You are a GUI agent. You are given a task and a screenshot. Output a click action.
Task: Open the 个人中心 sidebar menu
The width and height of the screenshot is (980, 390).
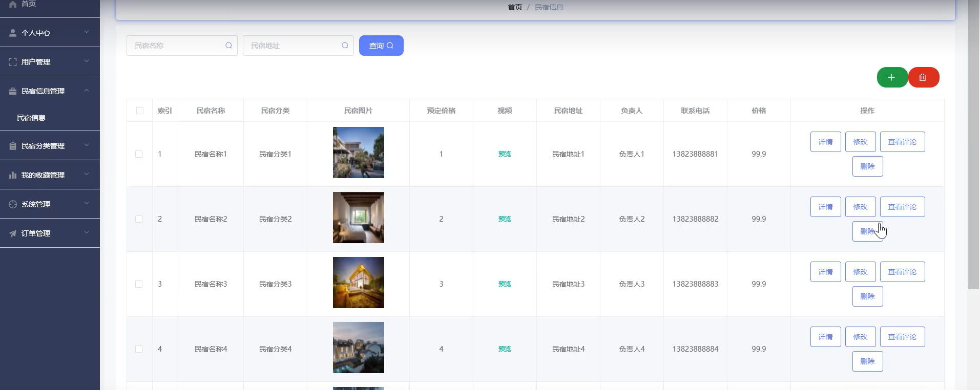coord(50,33)
